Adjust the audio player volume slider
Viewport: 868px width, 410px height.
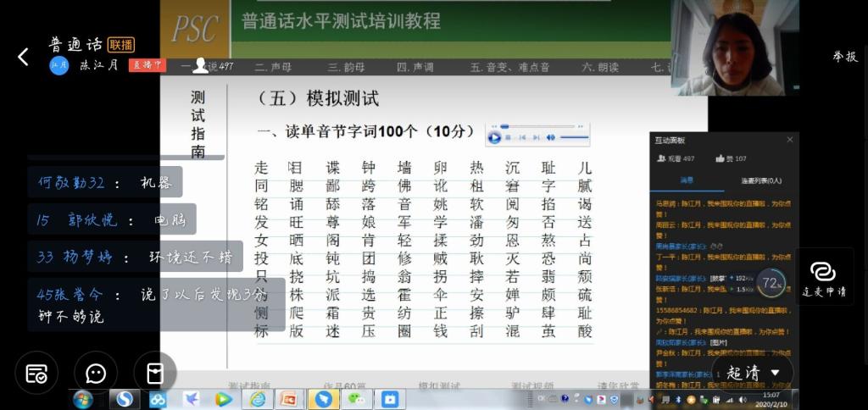click(x=575, y=137)
